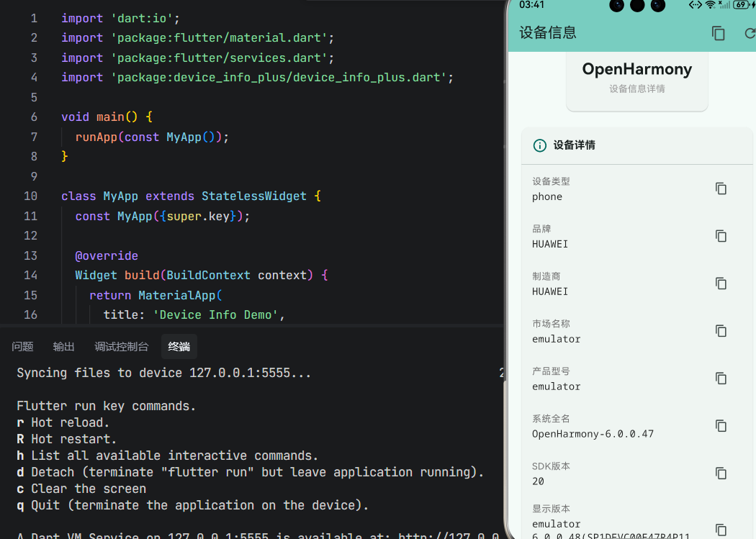Click the battery indicator showing 69
Screen dimensions: 756x539
(741, 5)
